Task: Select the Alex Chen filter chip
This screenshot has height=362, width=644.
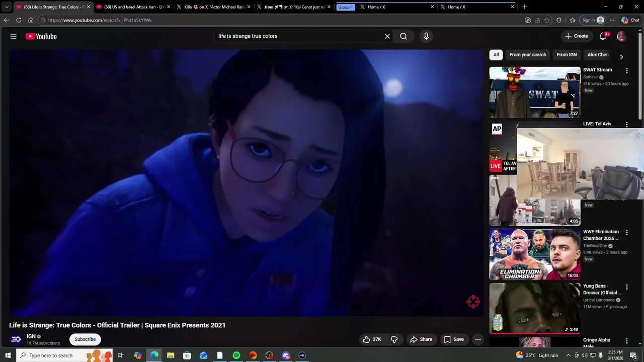Action: (598, 55)
